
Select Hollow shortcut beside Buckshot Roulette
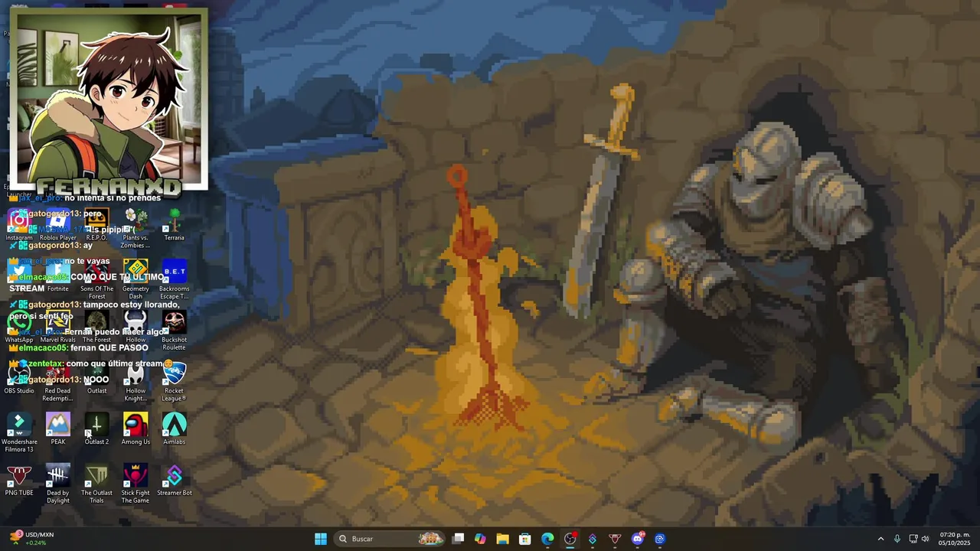coord(136,328)
